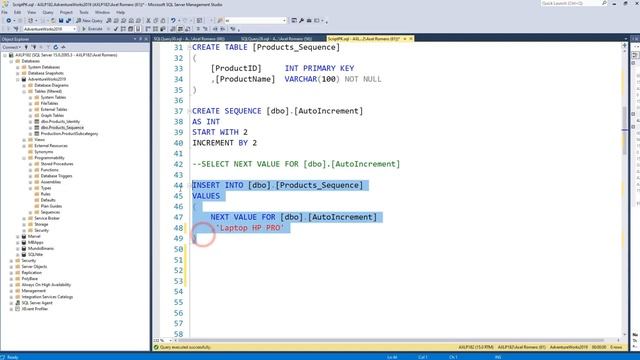This screenshot has width=640, height=360.
Task: Click the Save All icon in the toolbar
Action: 68,20
